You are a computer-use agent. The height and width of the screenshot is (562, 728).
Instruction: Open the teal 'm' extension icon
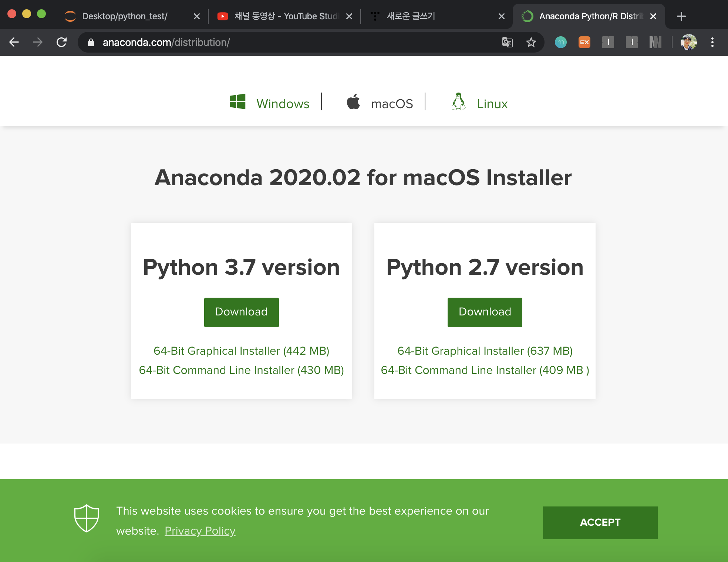pyautogui.click(x=560, y=42)
